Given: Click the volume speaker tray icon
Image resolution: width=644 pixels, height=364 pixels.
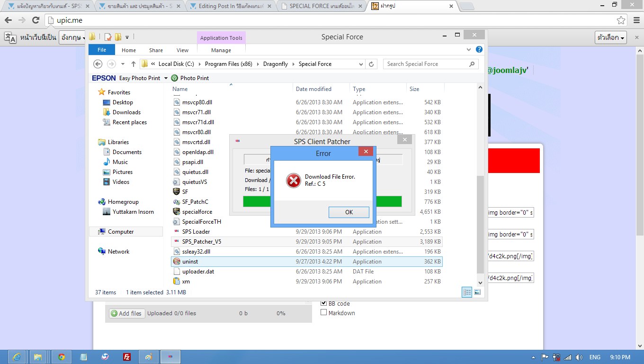Looking at the screenshot, I should pyautogui.click(x=578, y=357).
